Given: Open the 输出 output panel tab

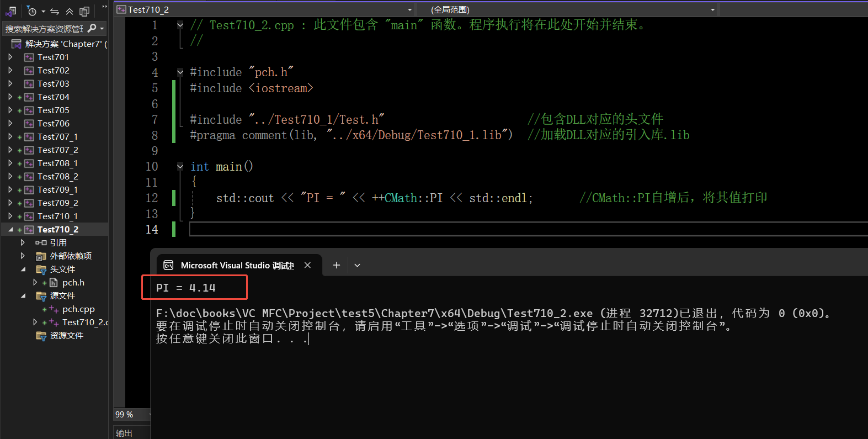Looking at the screenshot, I should coord(124,433).
